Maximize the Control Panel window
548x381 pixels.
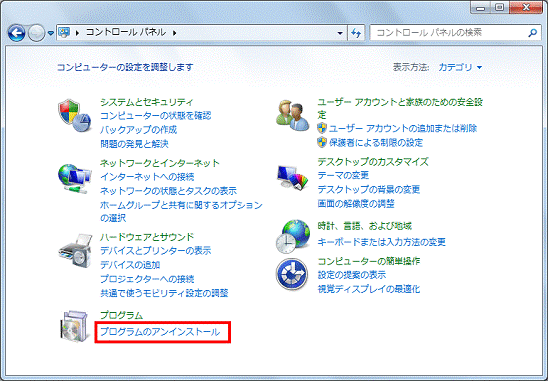(x=499, y=8)
